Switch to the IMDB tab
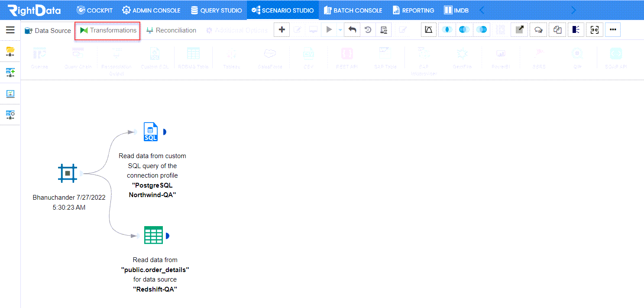Viewport: 644px width, 308px height. click(x=456, y=10)
